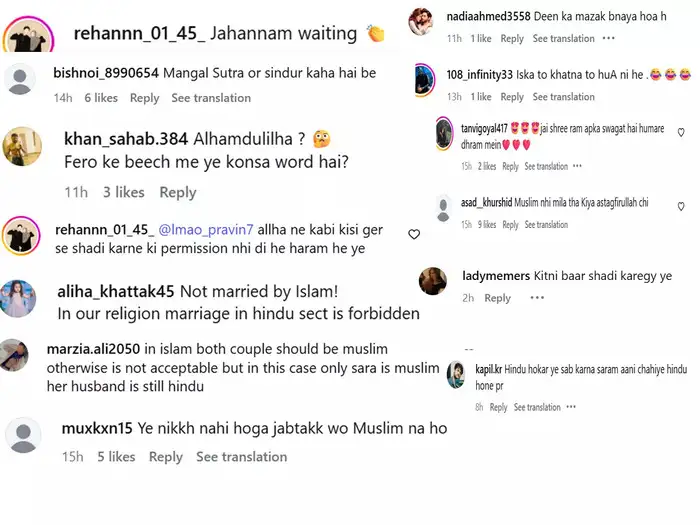The image size is (700, 525).
Task: View the 6 likes on bishnoi_8990654's comment
Action: 101,98
